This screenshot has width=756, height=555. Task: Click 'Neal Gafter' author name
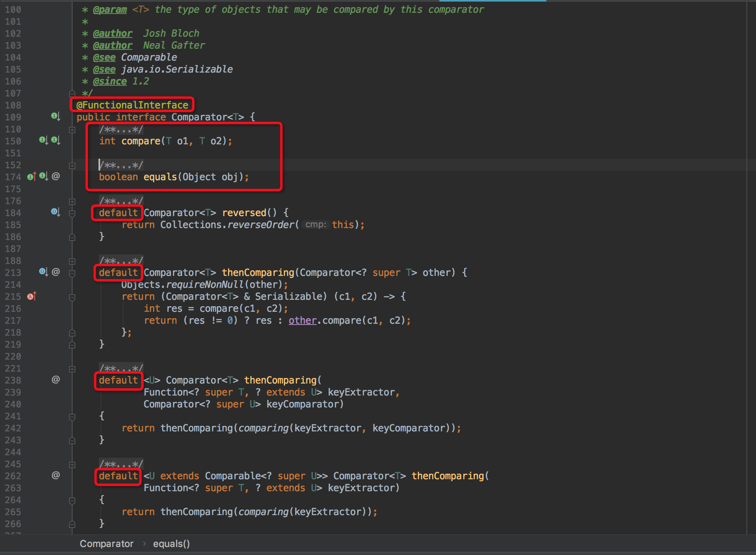click(x=174, y=45)
